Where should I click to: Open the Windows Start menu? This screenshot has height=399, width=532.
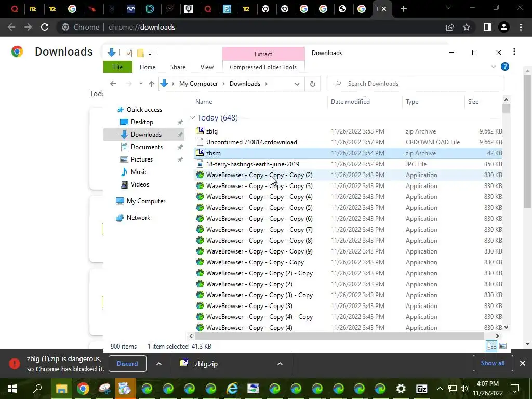click(x=12, y=389)
